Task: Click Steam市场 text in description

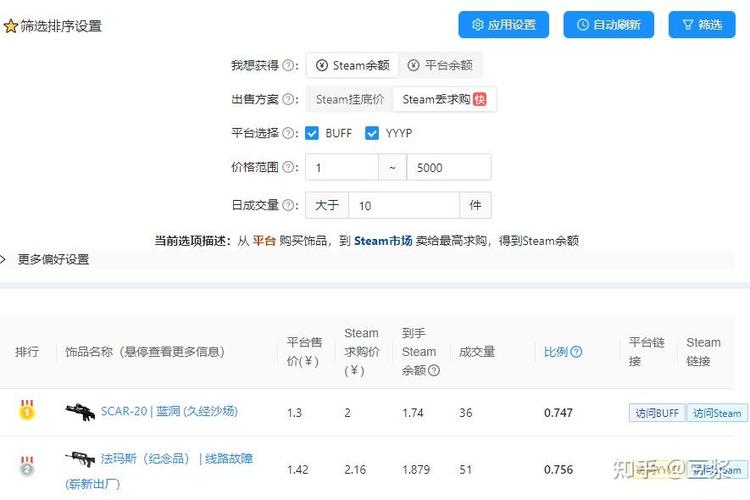Action: click(383, 241)
